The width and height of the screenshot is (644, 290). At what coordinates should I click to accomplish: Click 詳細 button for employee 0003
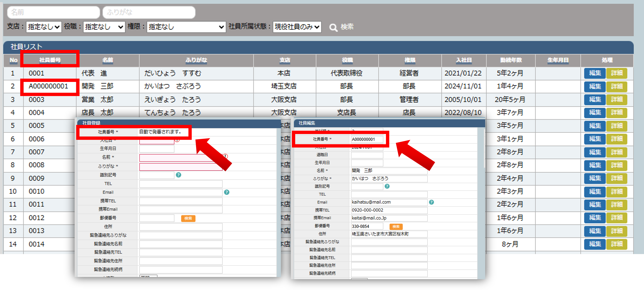[x=617, y=100]
